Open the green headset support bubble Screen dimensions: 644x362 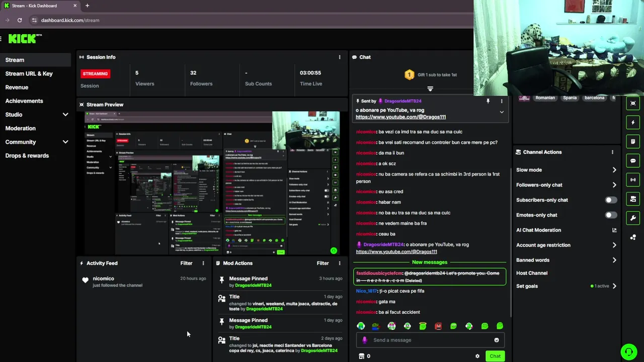pyautogui.click(x=628, y=351)
